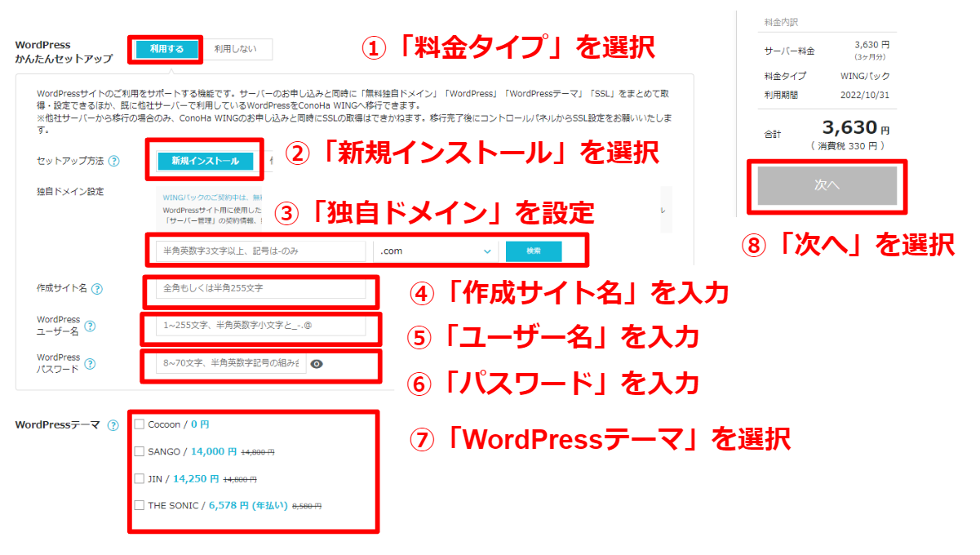
Task: Click the 2022/10/31 usage period value
Action: point(865,95)
